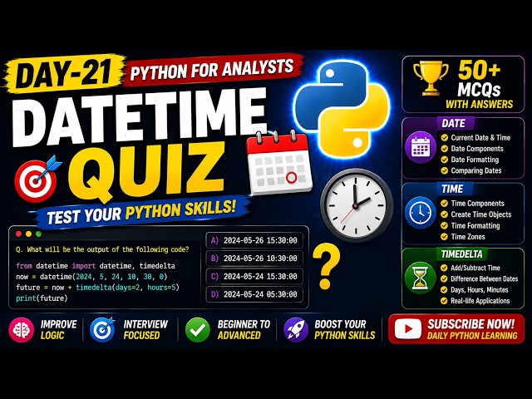Click the blue target icon near Interview Focused
Screen dimensions: 532x399
tap(102, 330)
